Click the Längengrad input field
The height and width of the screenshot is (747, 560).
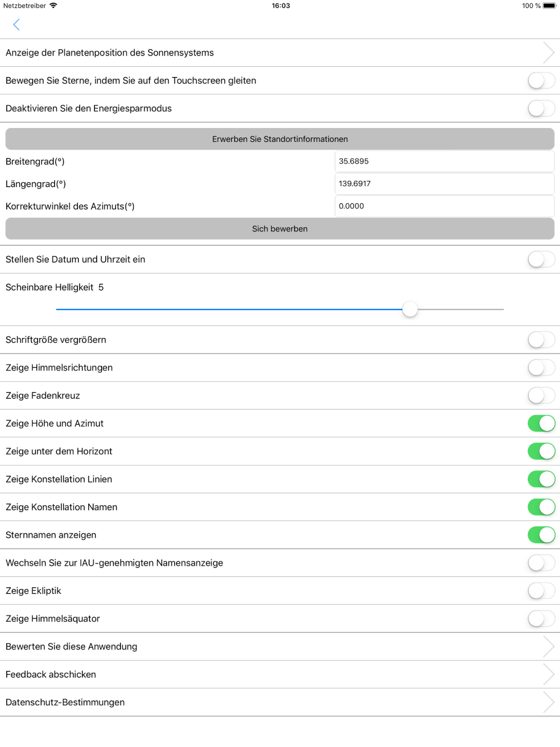coord(444,184)
